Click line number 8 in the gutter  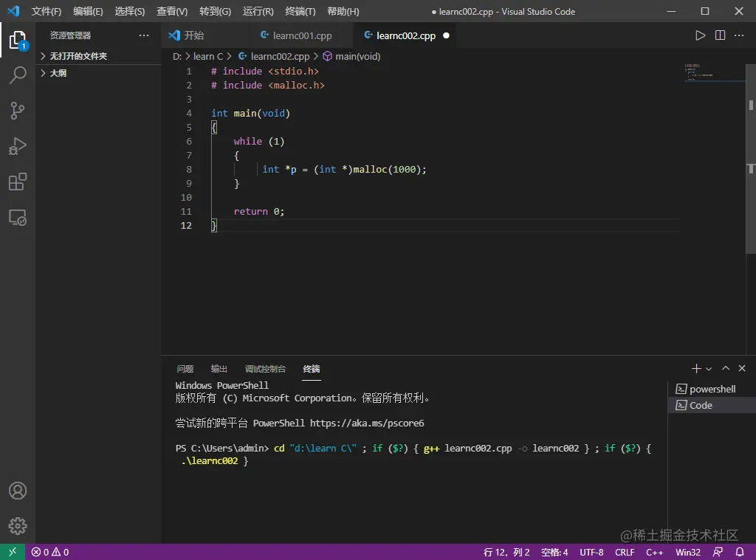[x=189, y=169]
